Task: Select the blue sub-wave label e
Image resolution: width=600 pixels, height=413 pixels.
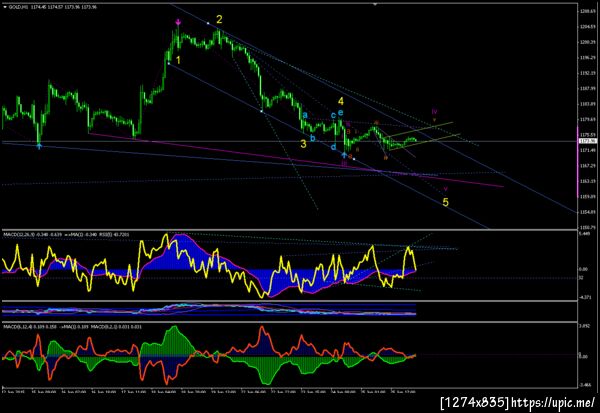Action: 340,113
